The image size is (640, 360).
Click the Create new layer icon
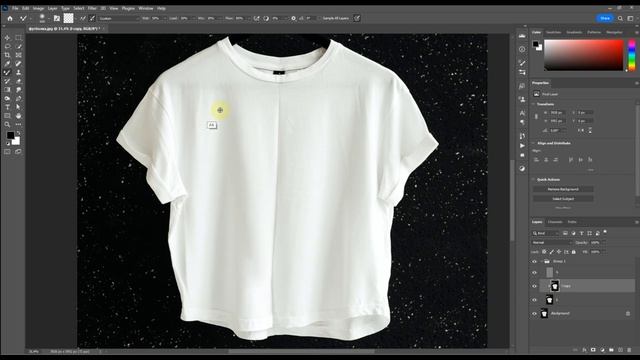coord(620,350)
